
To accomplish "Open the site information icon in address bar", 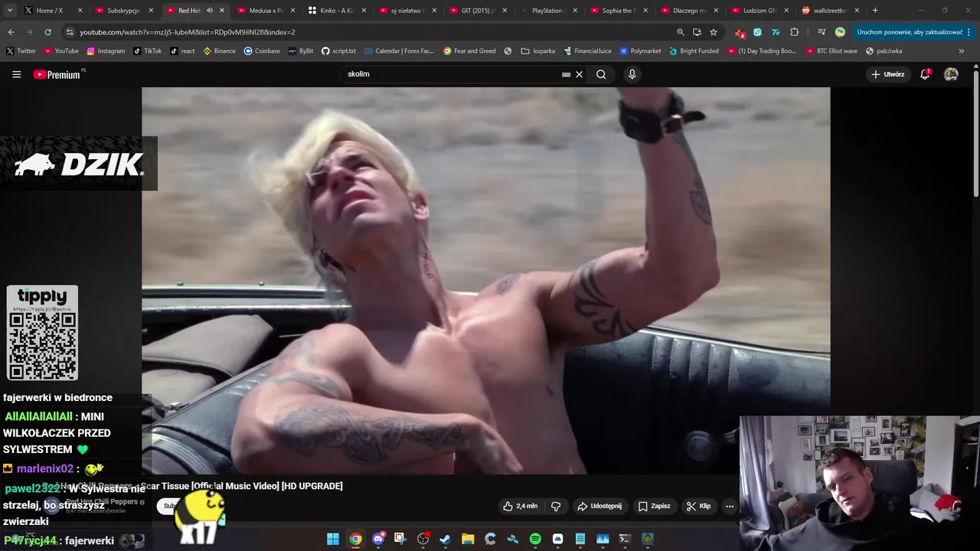I will (x=70, y=32).
